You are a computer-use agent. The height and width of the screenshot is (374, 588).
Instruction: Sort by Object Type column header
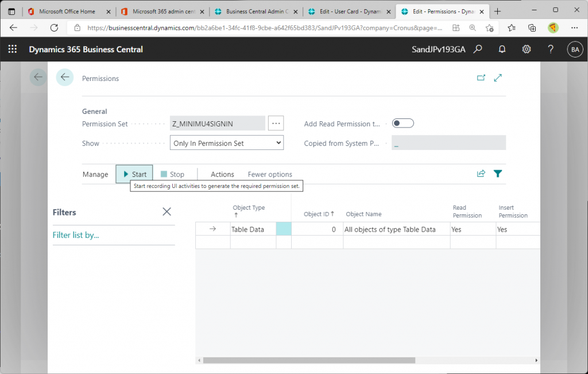coord(249,211)
